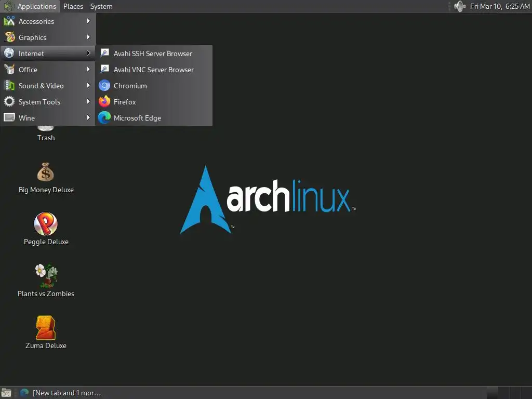
Task: Click the Internet globe icon
Action: pyautogui.click(x=9, y=54)
